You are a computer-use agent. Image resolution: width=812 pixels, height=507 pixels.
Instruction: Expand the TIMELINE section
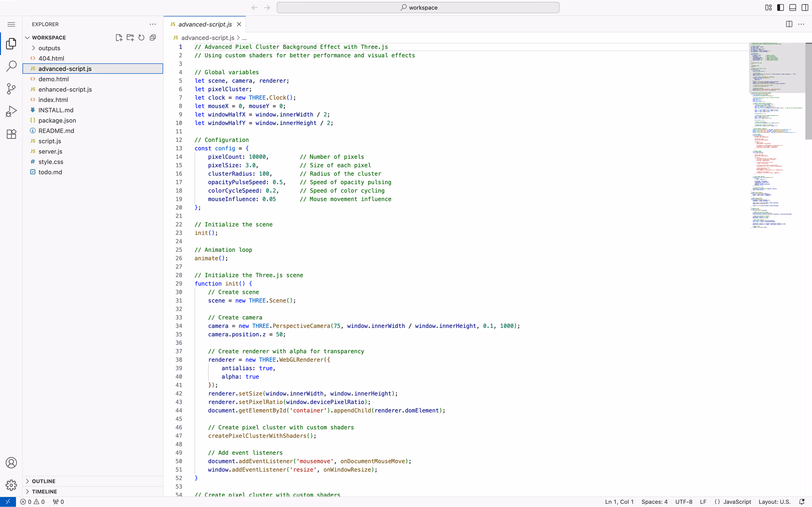[44, 492]
